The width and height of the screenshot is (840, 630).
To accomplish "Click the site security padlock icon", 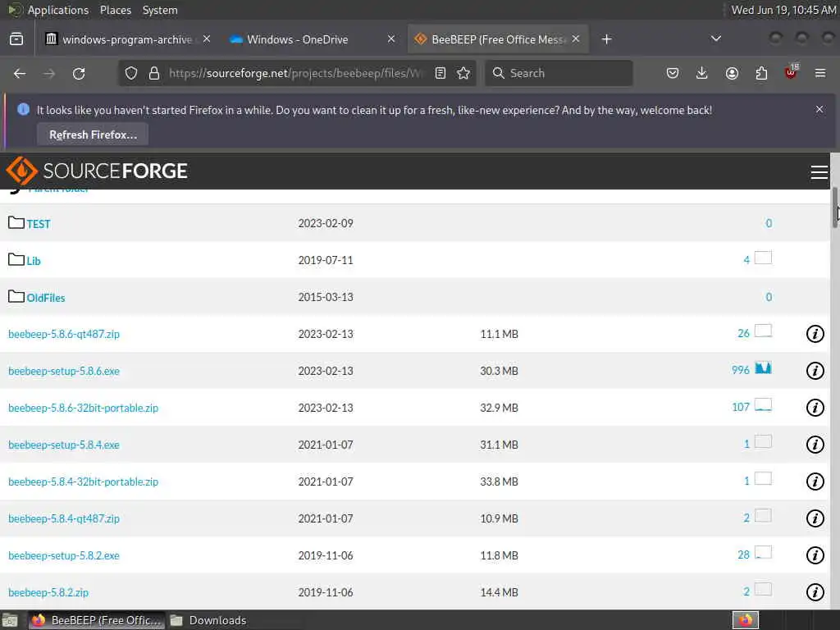I will (154, 73).
